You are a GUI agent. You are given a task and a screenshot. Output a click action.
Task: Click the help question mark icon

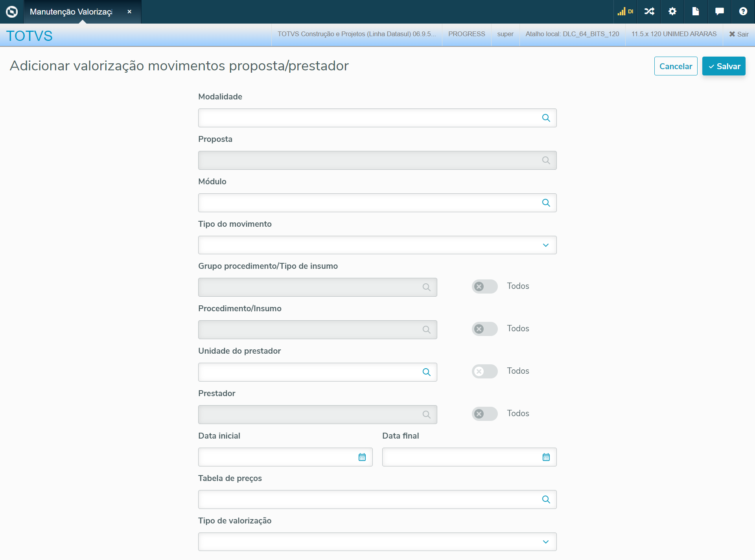pyautogui.click(x=743, y=11)
